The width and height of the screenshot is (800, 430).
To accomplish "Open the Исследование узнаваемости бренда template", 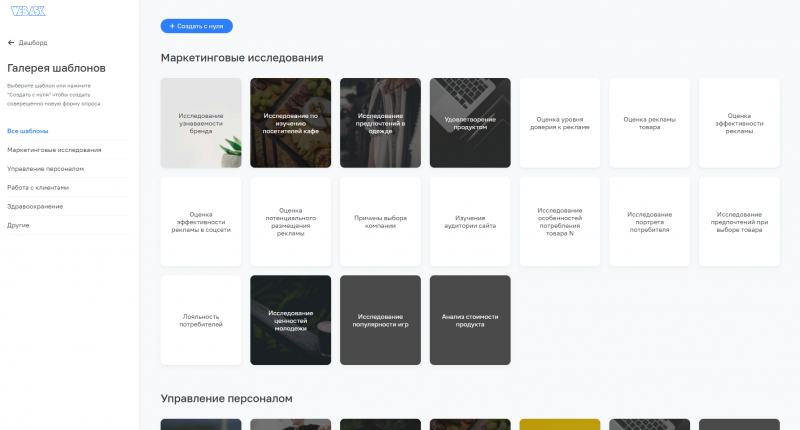I will [201, 123].
